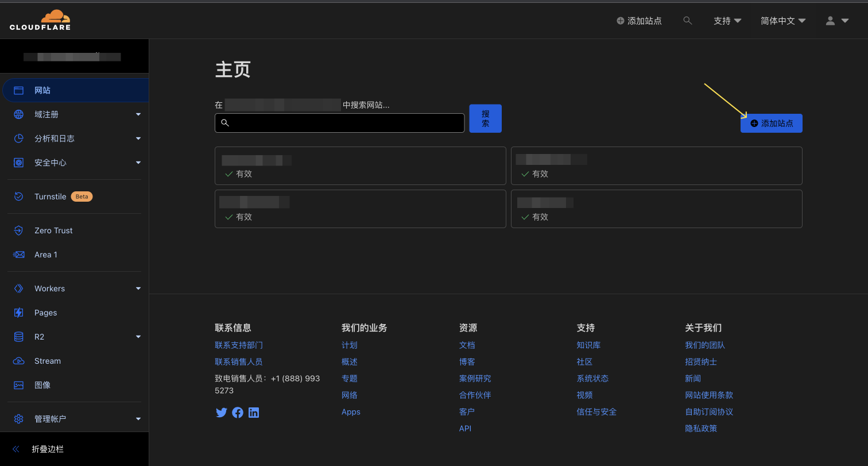Screen dimensions: 868x466
Task: Click the R2 database icon
Action: click(19, 337)
